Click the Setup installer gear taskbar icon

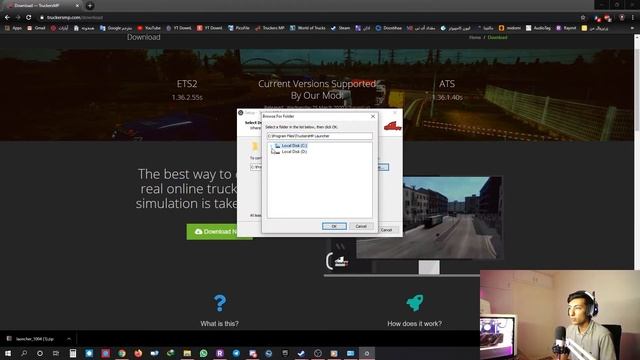tap(367, 353)
